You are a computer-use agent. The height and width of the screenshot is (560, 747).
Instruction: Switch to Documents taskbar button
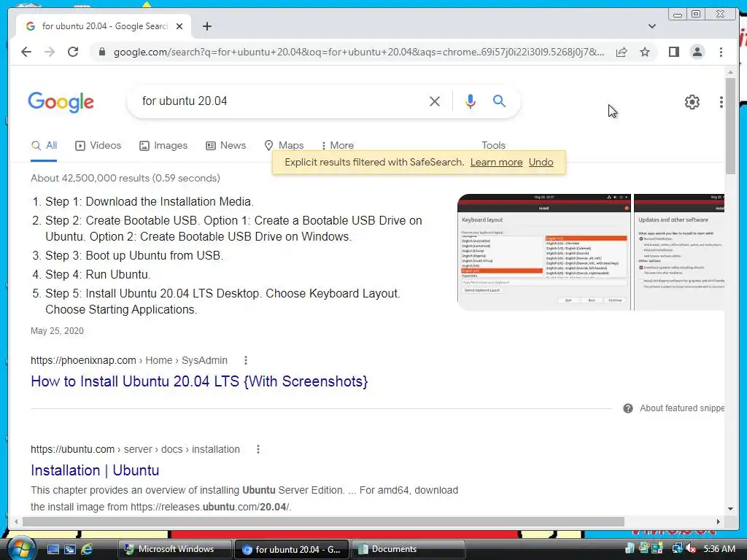[408, 549]
